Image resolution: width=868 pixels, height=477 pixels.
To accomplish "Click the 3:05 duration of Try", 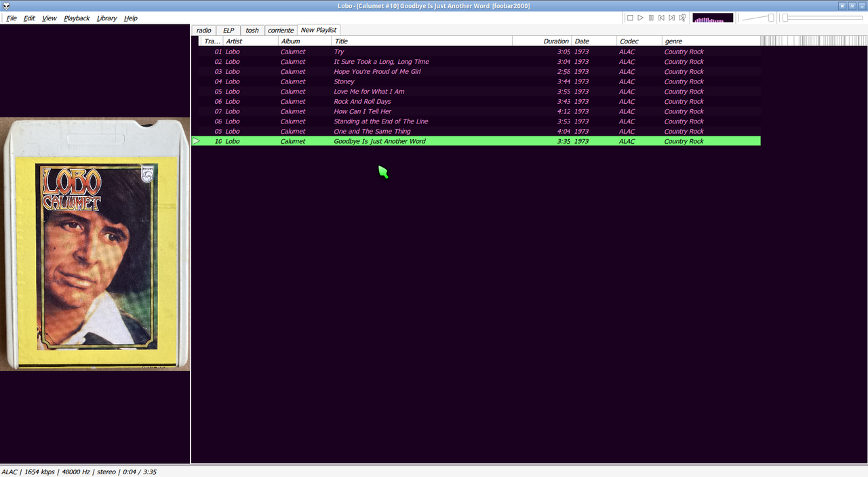I will click(x=564, y=52).
